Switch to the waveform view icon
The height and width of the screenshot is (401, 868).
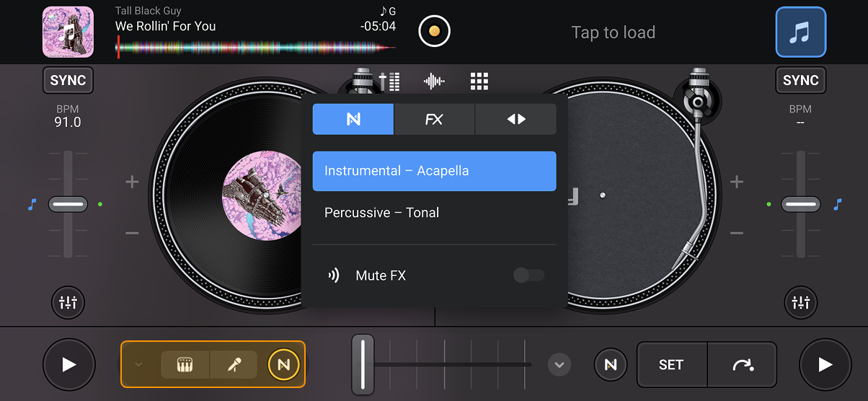(434, 81)
